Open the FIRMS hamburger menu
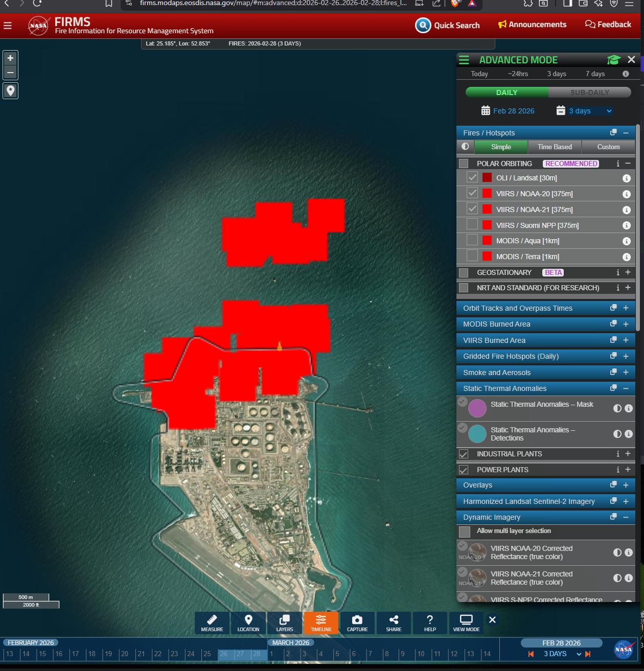Screen dimensions: 644x671 click(x=8, y=26)
